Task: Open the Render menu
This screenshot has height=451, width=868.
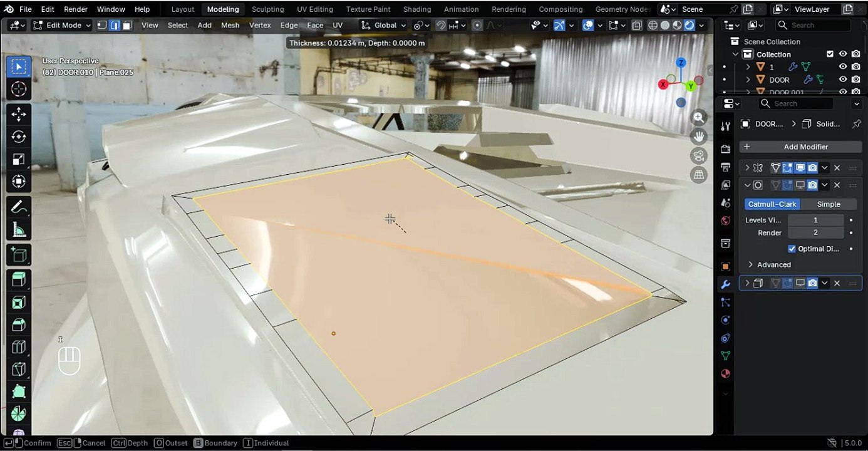Action: click(x=76, y=9)
